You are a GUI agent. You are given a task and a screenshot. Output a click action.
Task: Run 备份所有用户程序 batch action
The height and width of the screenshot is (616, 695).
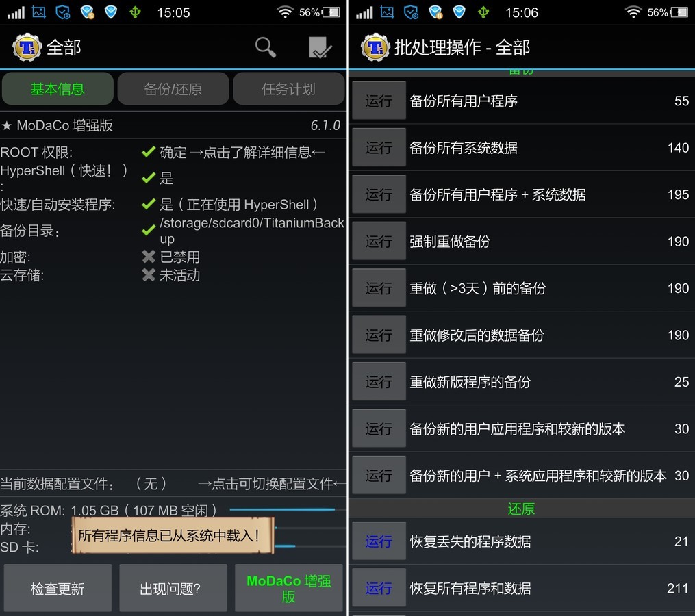[x=379, y=101]
